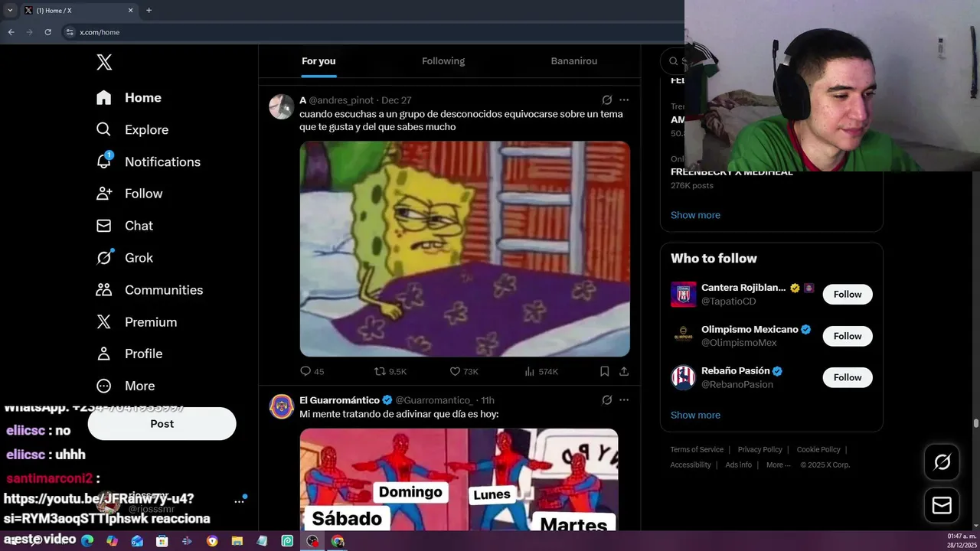Image resolution: width=980 pixels, height=551 pixels.
Task: Follow Rebaño Pasión
Action: click(x=848, y=377)
